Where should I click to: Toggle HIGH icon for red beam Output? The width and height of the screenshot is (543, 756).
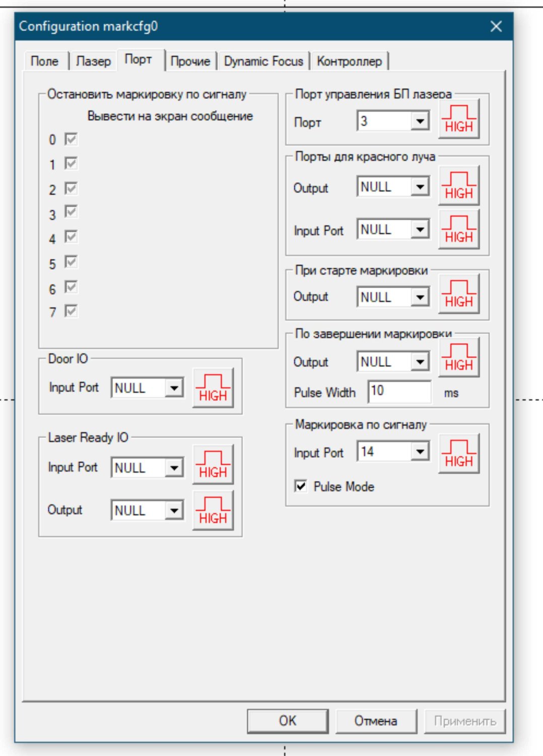pyautogui.click(x=458, y=186)
